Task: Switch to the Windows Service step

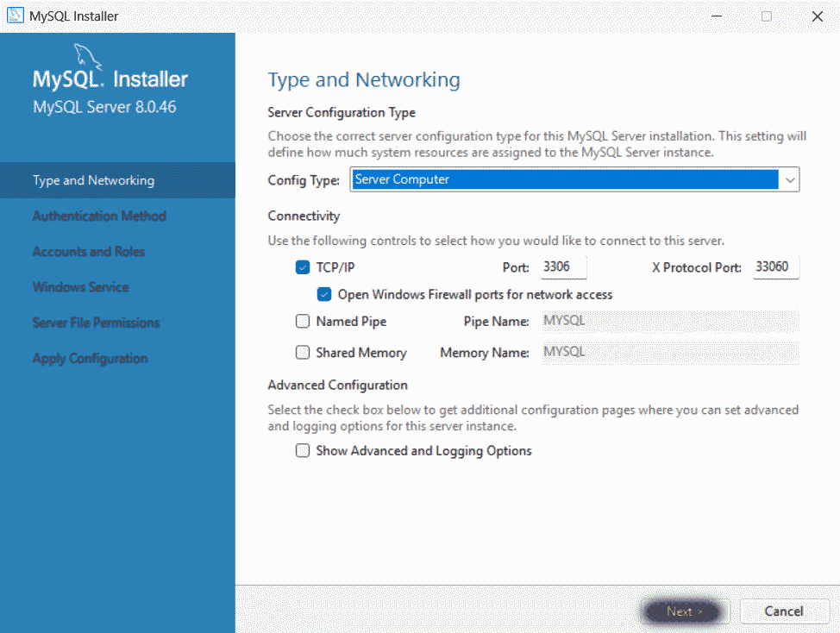Action: (80, 287)
